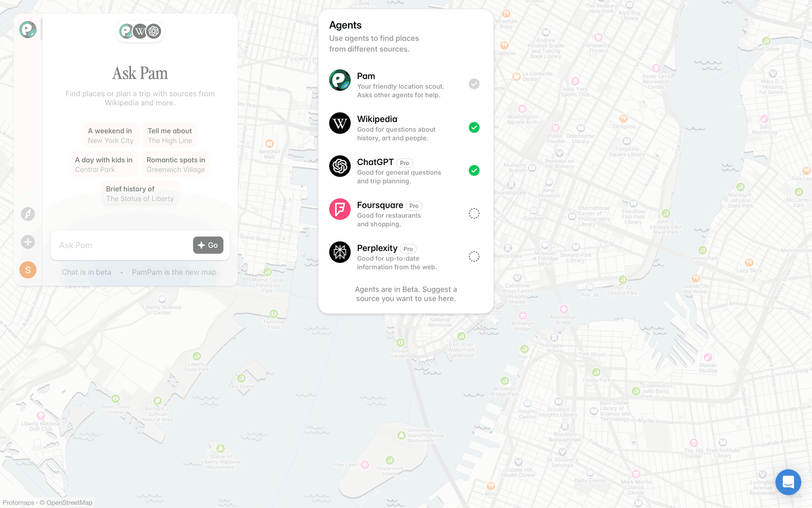Click the Suggest a source text

point(406,294)
